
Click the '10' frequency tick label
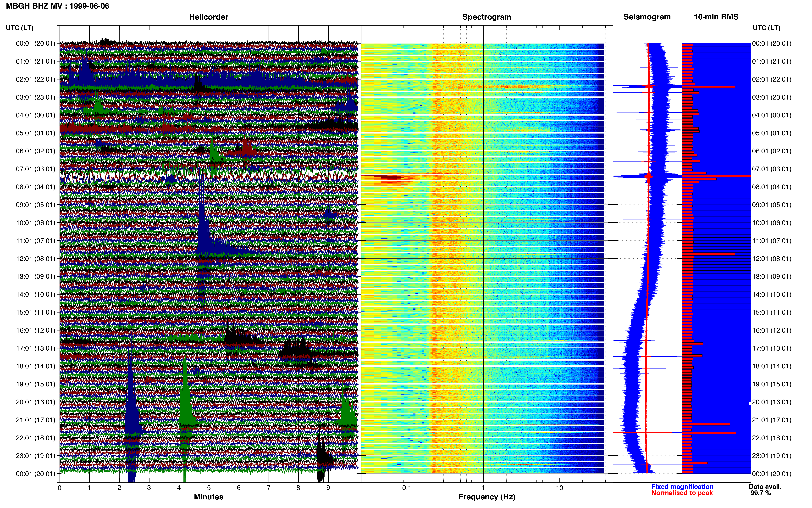click(x=559, y=488)
